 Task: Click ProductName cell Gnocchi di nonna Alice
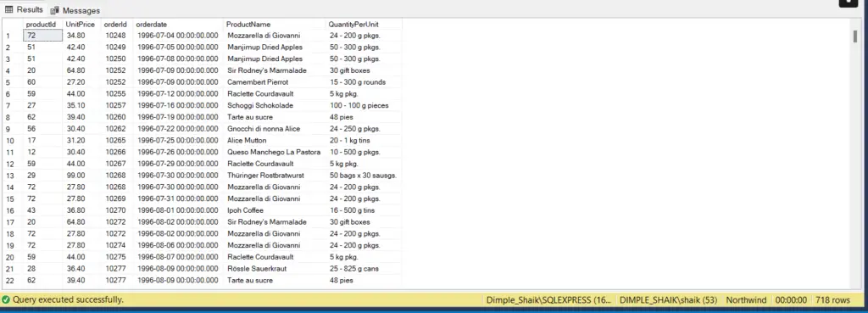[x=274, y=129]
